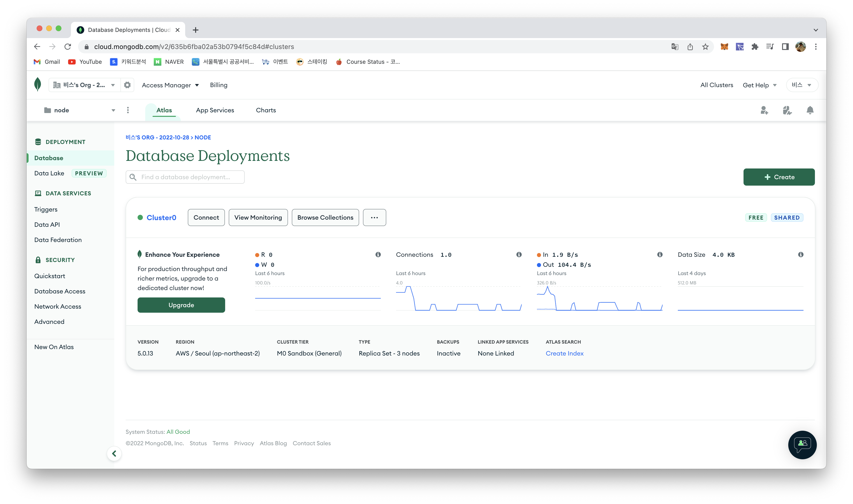853x504 pixels.
Task: Click info icon on Reads/Writes chart
Action: tap(378, 254)
